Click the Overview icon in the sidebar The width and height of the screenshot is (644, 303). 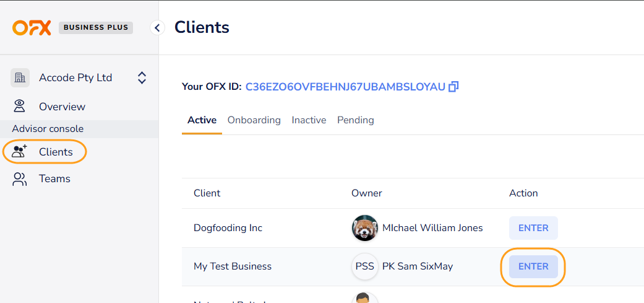coord(20,107)
